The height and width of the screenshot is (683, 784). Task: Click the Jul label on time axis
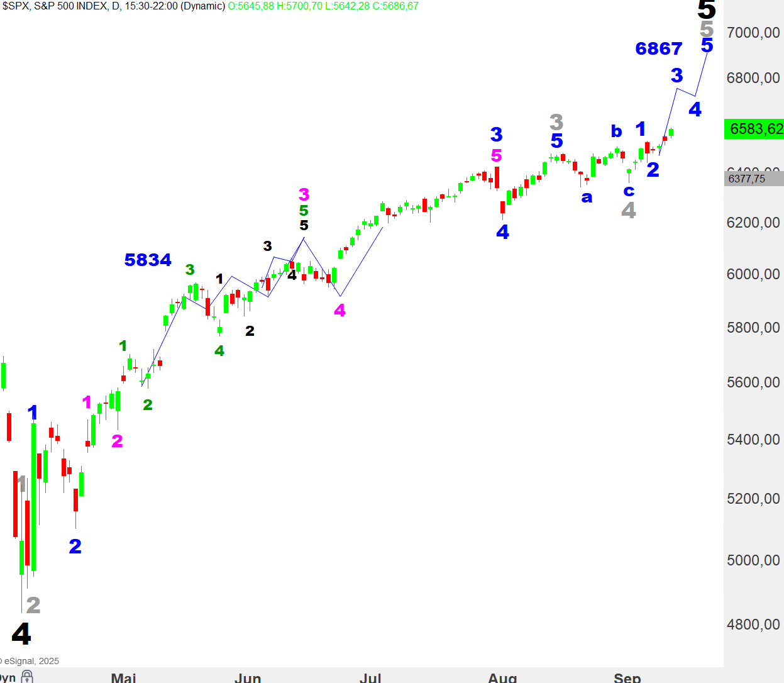click(370, 677)
